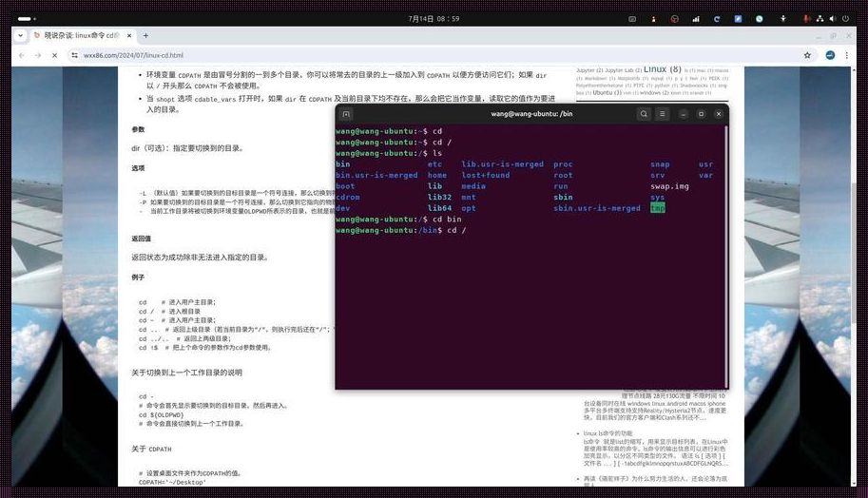This screenshot has height=498, width=868.
Task: Click lib64 in terminal listing
Action: click(439, 208)
